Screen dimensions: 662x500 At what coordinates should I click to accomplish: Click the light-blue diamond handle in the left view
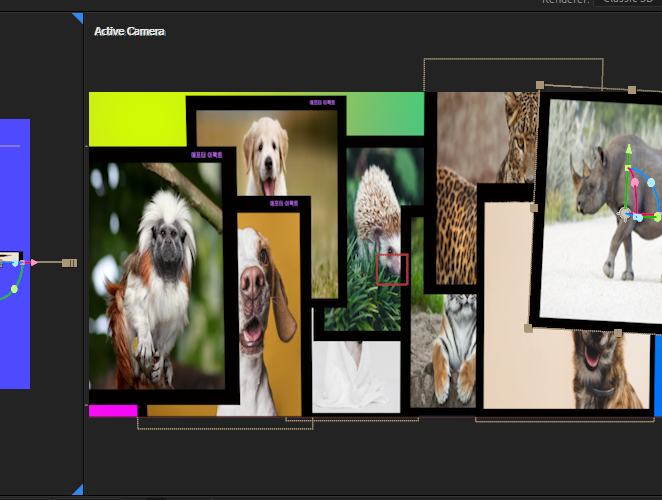tap(15, 263)
